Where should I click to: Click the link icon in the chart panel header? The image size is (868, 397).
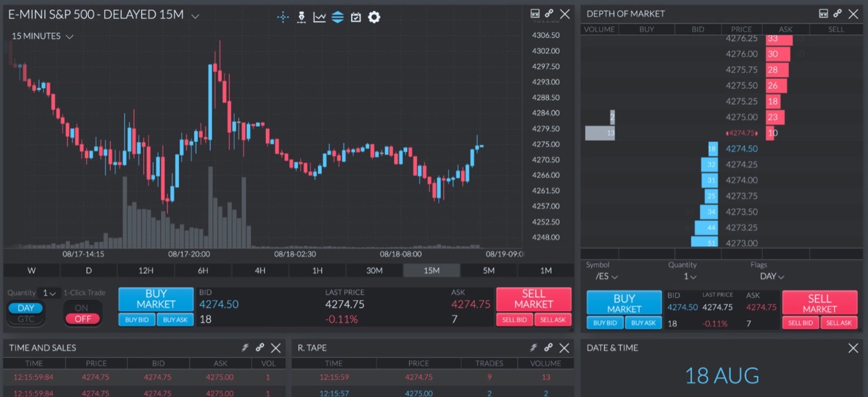click(x=549, y=14)
